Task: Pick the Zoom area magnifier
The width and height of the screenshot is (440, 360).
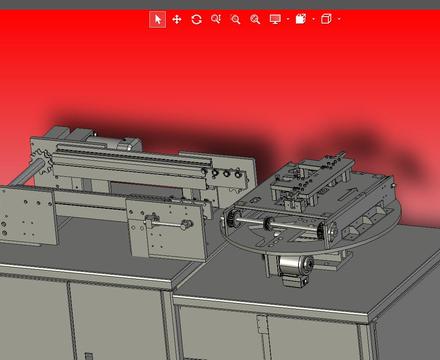Action: click(x=235, y=19)
